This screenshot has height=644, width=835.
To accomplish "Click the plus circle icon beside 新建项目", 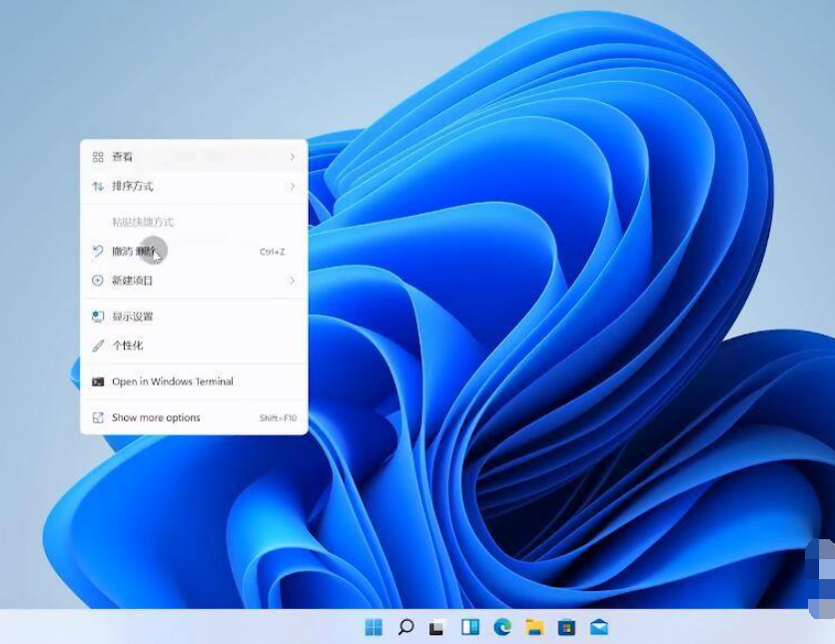I will (x=98, y=280).
